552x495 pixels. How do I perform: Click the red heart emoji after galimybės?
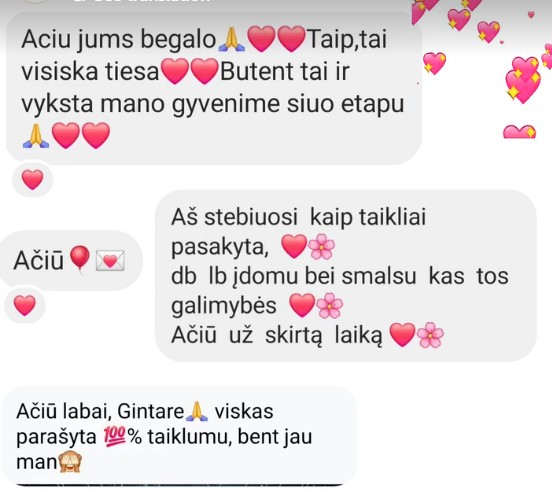click(x=302, y=305)
